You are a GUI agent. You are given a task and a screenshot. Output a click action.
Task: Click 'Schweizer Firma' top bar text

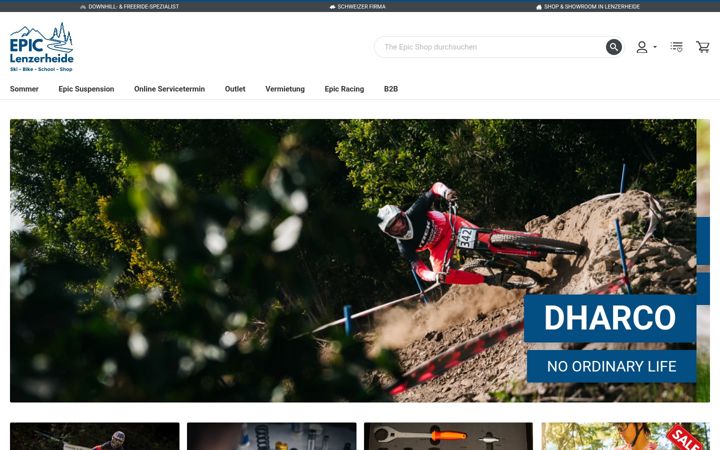(361, 7)
